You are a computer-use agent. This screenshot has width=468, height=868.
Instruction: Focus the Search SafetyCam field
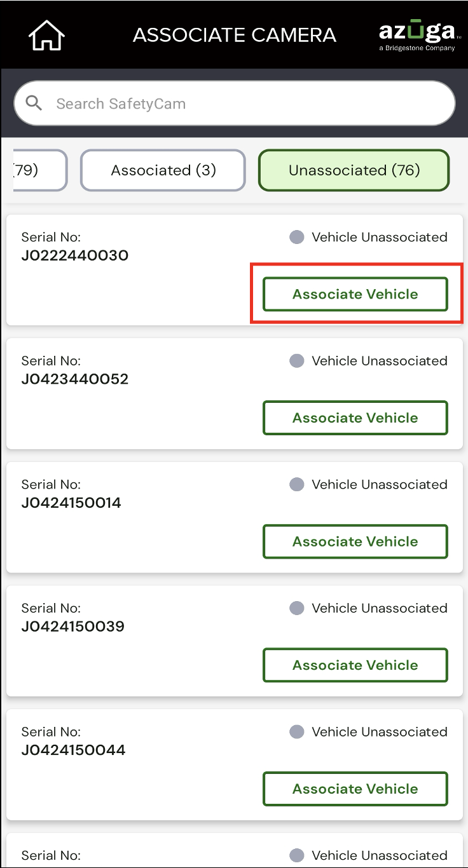pyautogui.click(x=235, y=103)
